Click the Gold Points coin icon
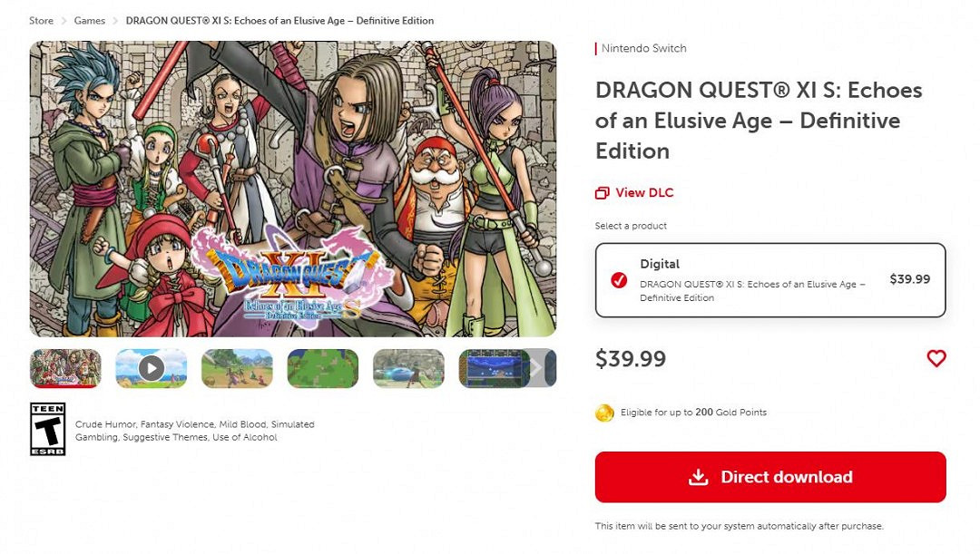 tap(604, 413)
